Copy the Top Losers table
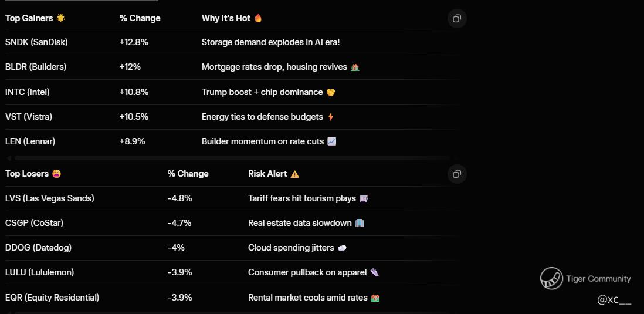The image size is (644, 314). [x=457, y=174]
